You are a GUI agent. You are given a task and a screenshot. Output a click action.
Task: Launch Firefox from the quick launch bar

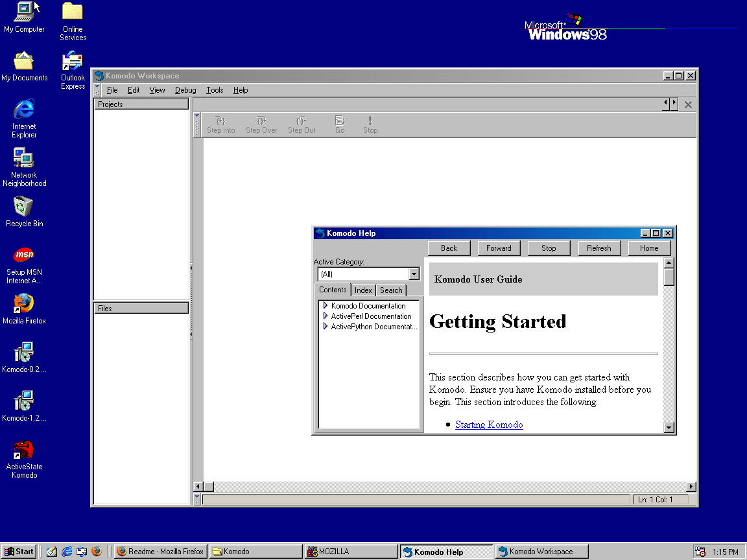pyautogui.click(x=97, y=552)
